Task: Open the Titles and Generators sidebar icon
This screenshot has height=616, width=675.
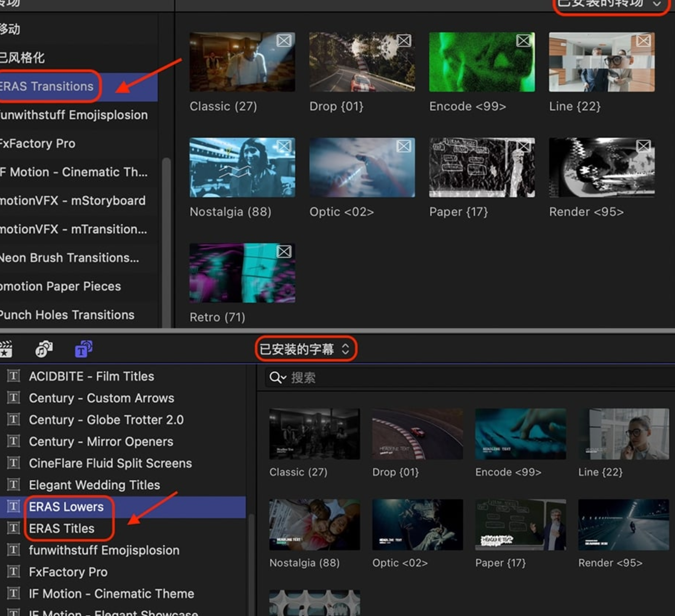Action: pyautogui.click(x=83, y=349)
